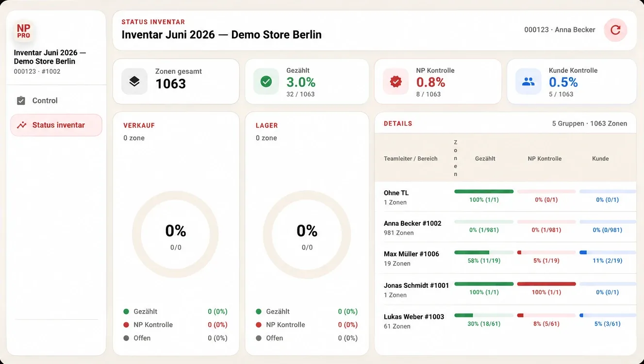Viewport: 644px width, 364px height.
Task: Select the Jonas Schmidt #1001 row name
Action: point(416,285)
